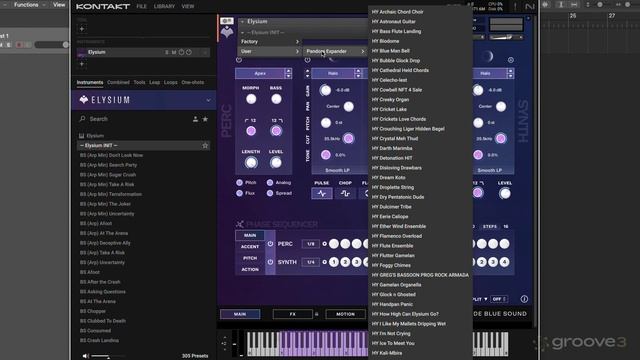Image resolution: width=640 pixels, height=360 pixels.
Task: Switch to the FX page
Action: pyautogui.click(x=292, y=314)
